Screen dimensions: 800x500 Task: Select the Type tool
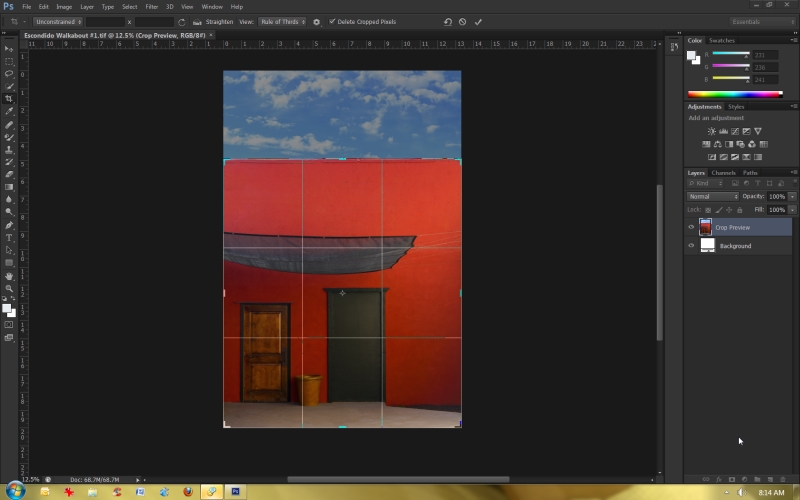(x=9, y=237)
